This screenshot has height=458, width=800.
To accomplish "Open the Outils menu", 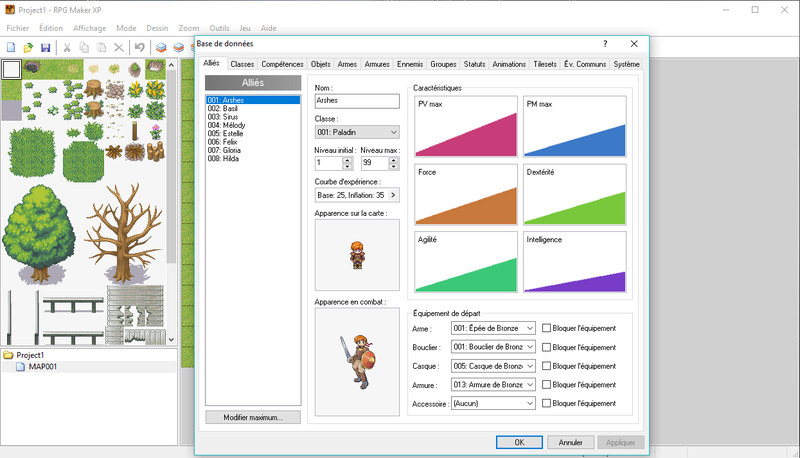I will tap(219, 28).
